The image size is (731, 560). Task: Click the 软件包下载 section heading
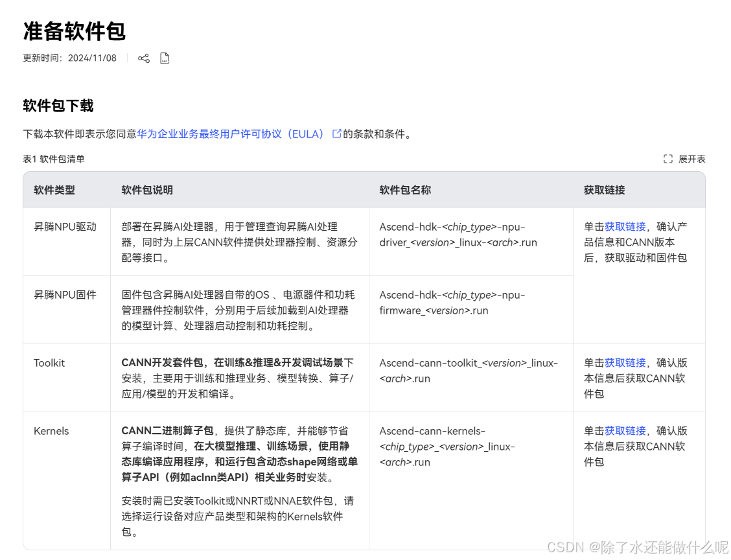coord(58,106)
